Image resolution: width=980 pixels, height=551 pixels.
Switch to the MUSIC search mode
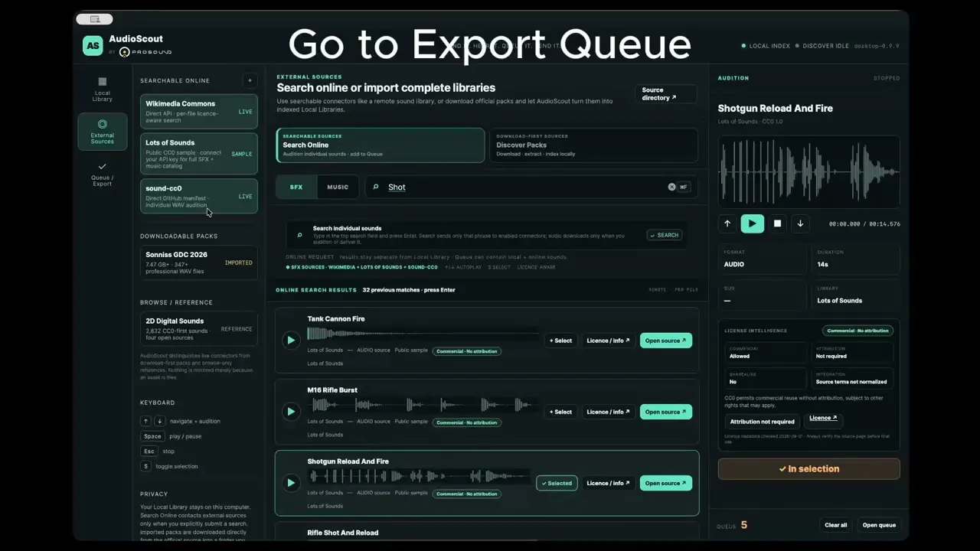click(338, 187)
